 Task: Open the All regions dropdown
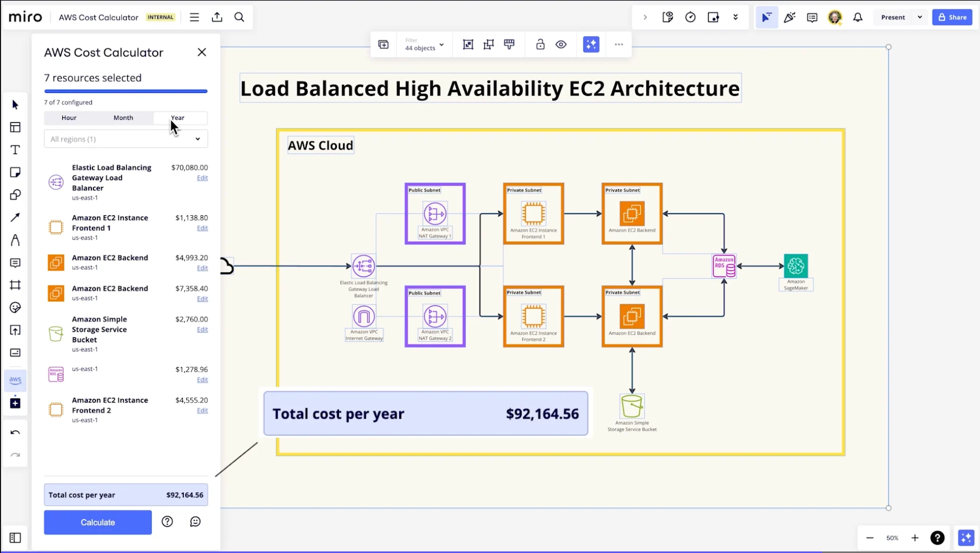126,139
